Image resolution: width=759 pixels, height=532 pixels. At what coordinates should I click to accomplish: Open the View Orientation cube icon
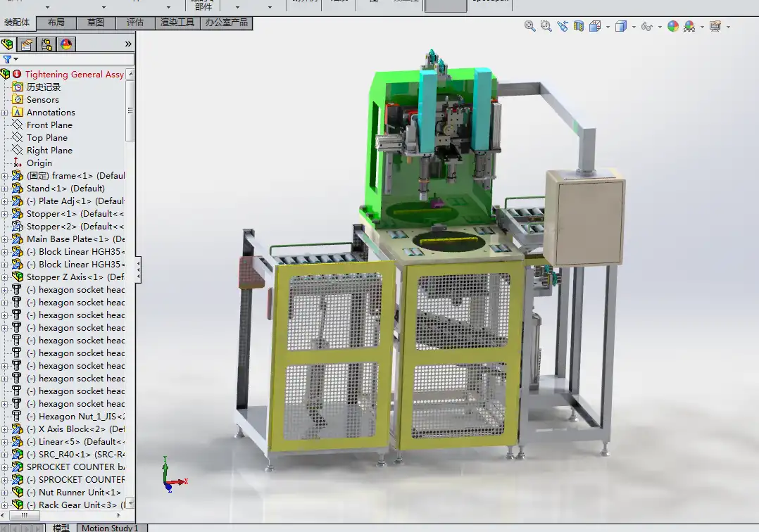(x=595, y=26)
